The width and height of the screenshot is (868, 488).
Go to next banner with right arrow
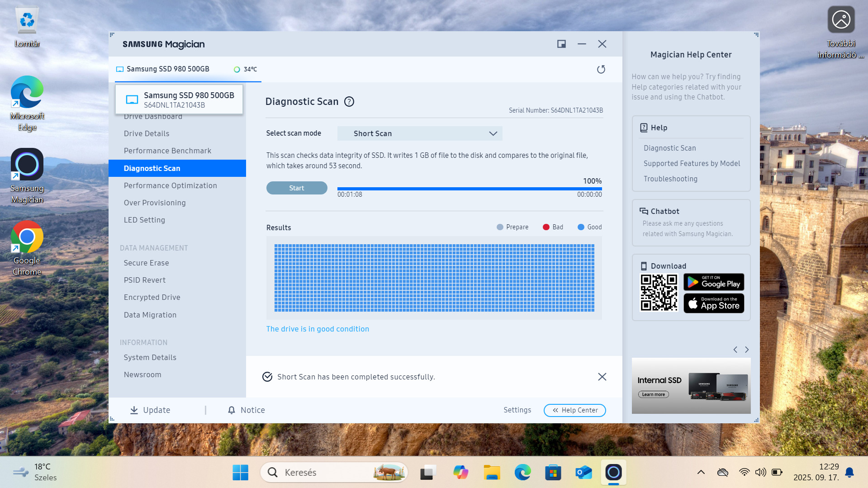[x=747, y=350]
